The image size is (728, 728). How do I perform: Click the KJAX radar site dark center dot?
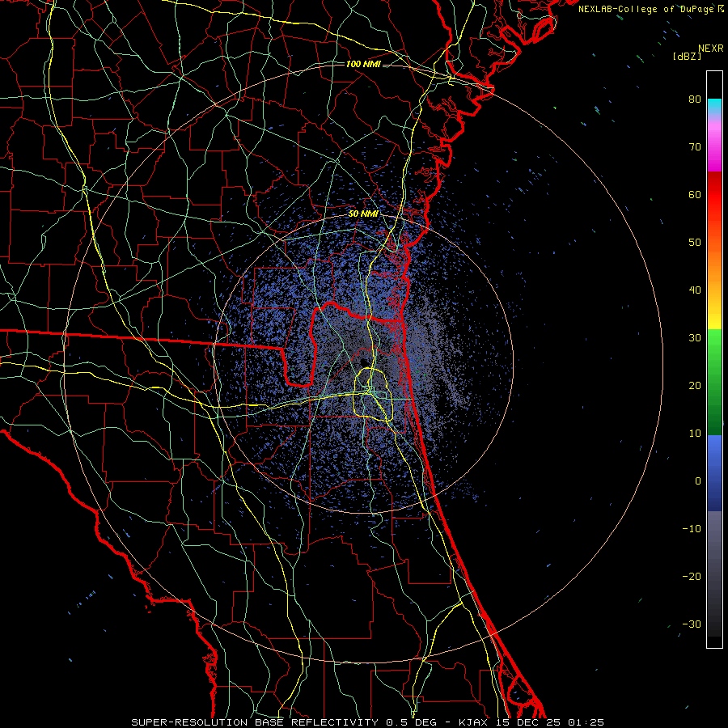pos(363,362)
